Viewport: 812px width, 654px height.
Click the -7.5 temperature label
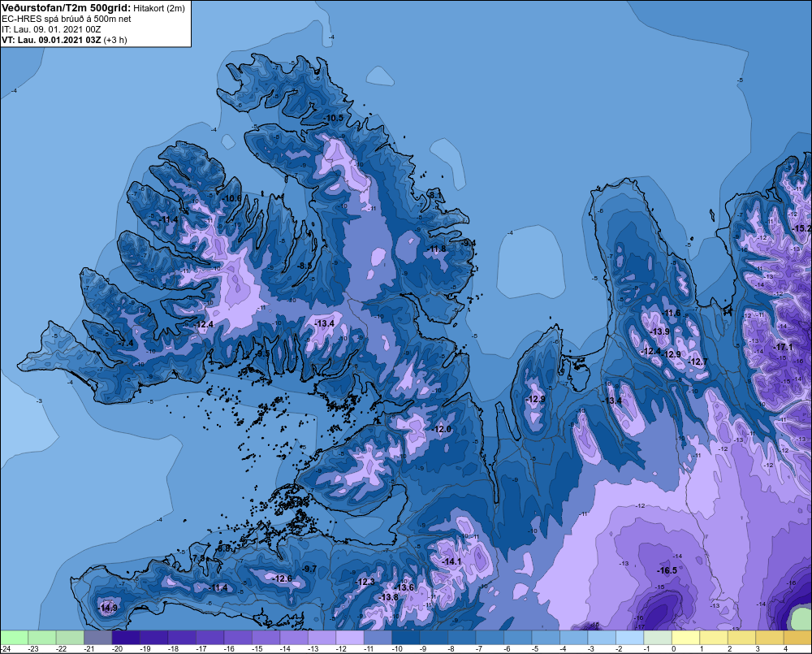tap(198, 558)
